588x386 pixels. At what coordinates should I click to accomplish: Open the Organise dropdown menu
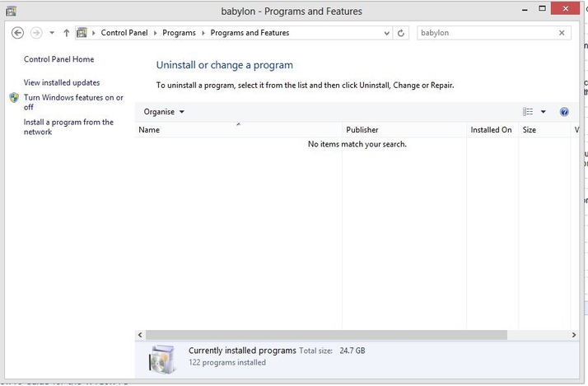164,112
